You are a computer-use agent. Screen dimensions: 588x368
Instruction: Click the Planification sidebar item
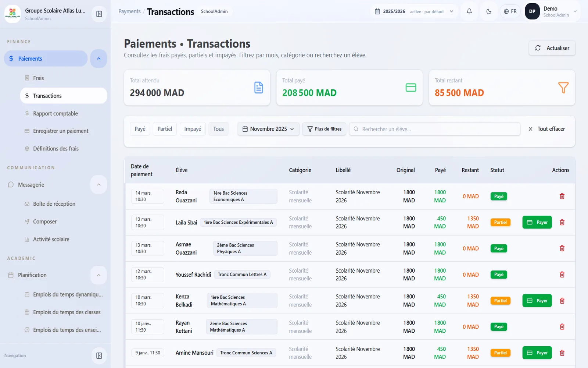coord(46,275)
